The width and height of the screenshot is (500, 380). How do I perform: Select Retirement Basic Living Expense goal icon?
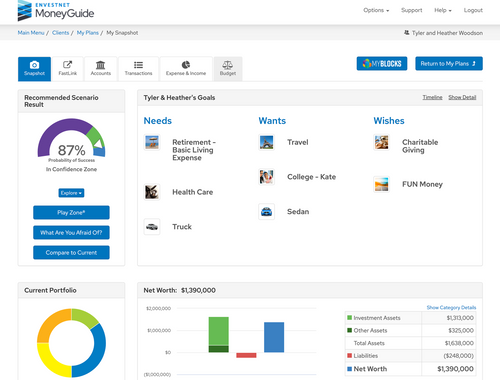(152, 142)
